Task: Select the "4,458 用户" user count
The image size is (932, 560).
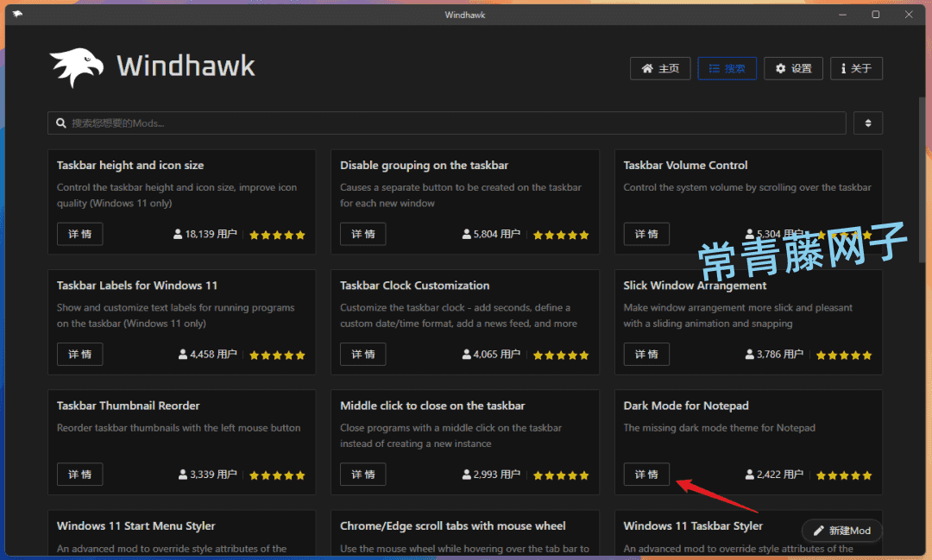Action: 207,355
